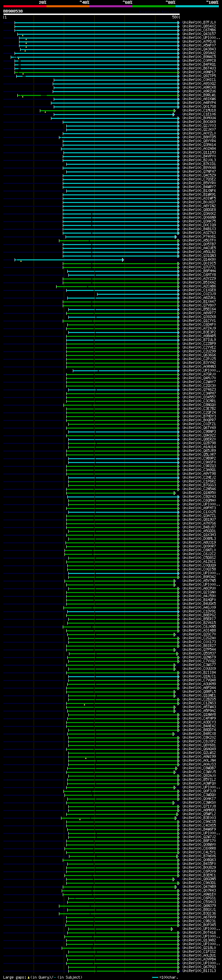Select hit label UniRef100_Q7U771
This screenshot has height=980, width=222.
[x=199, y=267]
